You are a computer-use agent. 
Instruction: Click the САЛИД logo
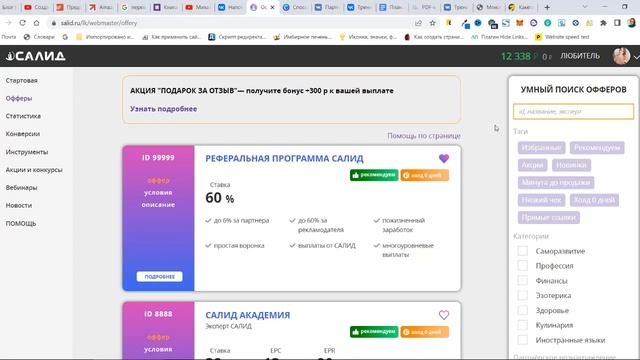coord(36,56)
